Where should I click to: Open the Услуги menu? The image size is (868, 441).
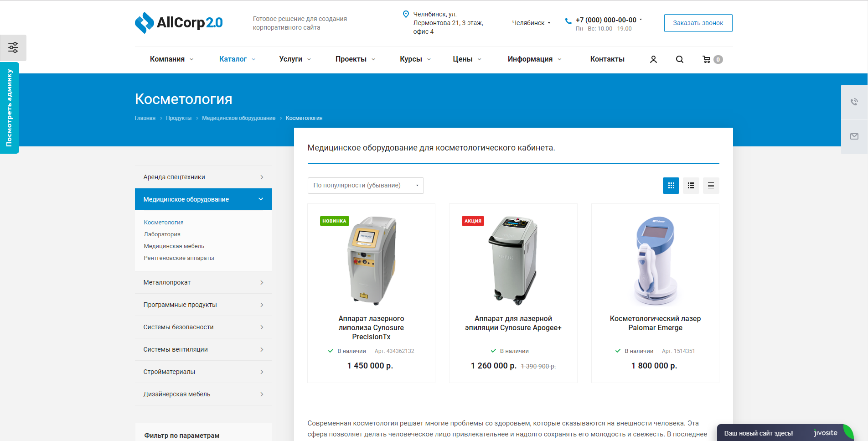(x=295, y=59)
